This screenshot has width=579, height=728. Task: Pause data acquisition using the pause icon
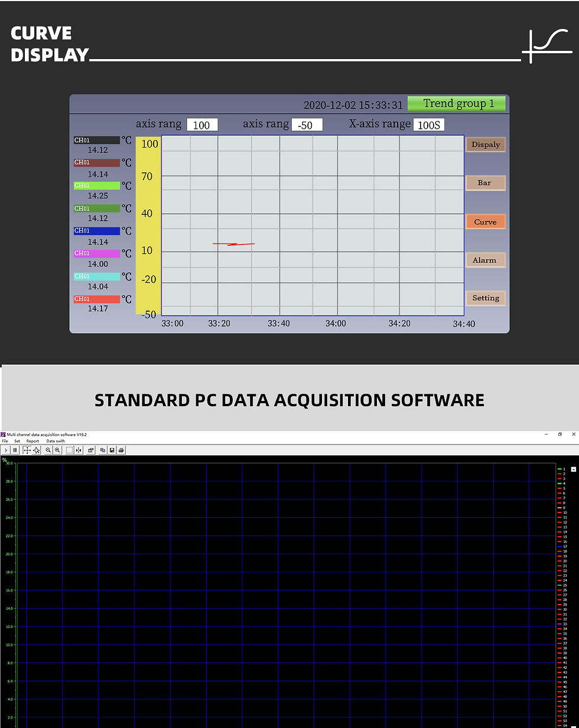(15, 450)
